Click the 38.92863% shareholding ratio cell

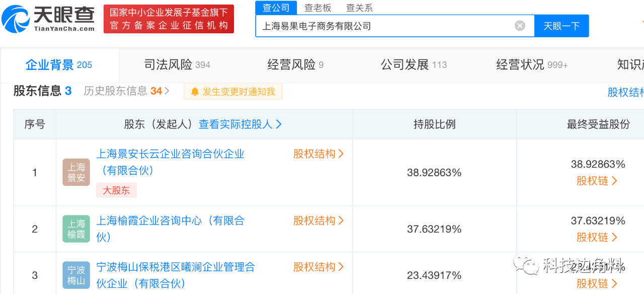pos(434,173)
